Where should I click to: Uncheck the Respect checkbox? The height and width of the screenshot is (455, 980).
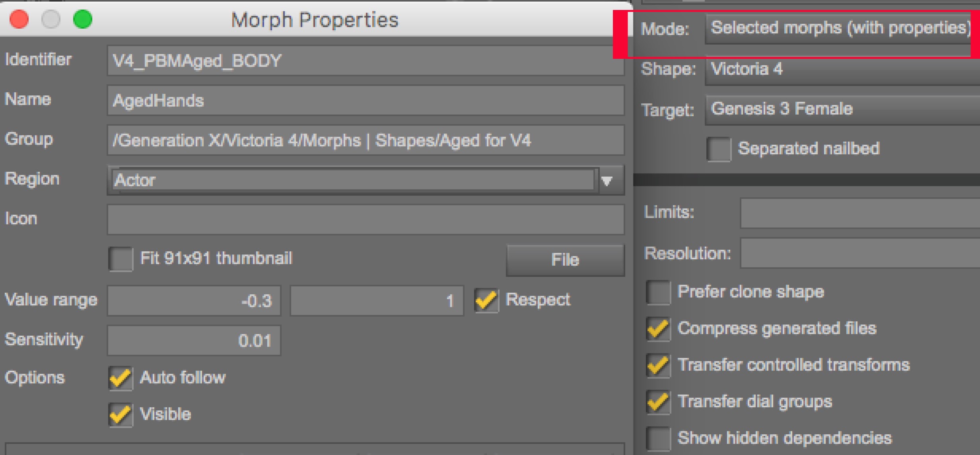486,300
